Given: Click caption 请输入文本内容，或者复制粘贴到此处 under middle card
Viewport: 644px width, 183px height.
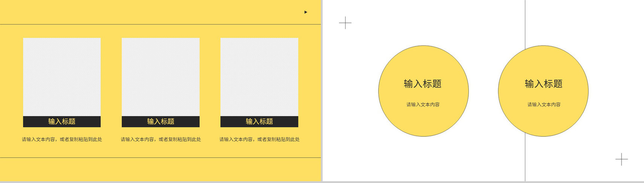Looking at the screenshot, I should point(161,139).
